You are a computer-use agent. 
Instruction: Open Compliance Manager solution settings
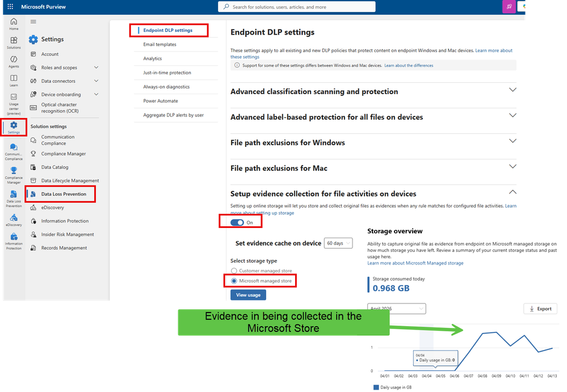coord(64,154)
